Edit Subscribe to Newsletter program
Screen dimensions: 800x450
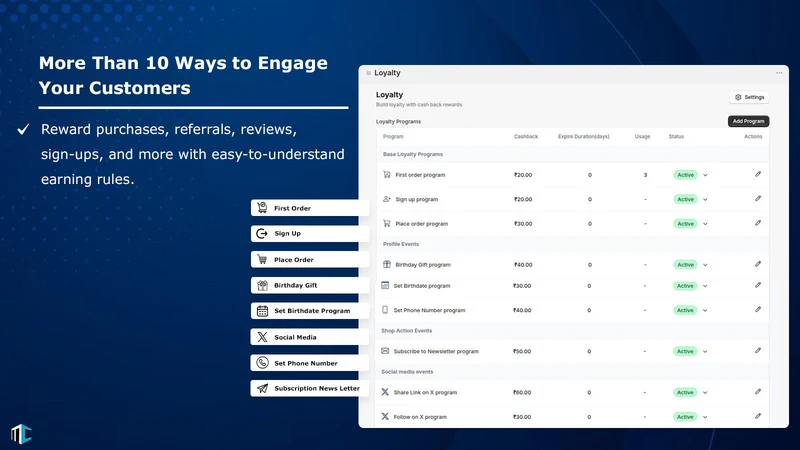coord(758,351)
